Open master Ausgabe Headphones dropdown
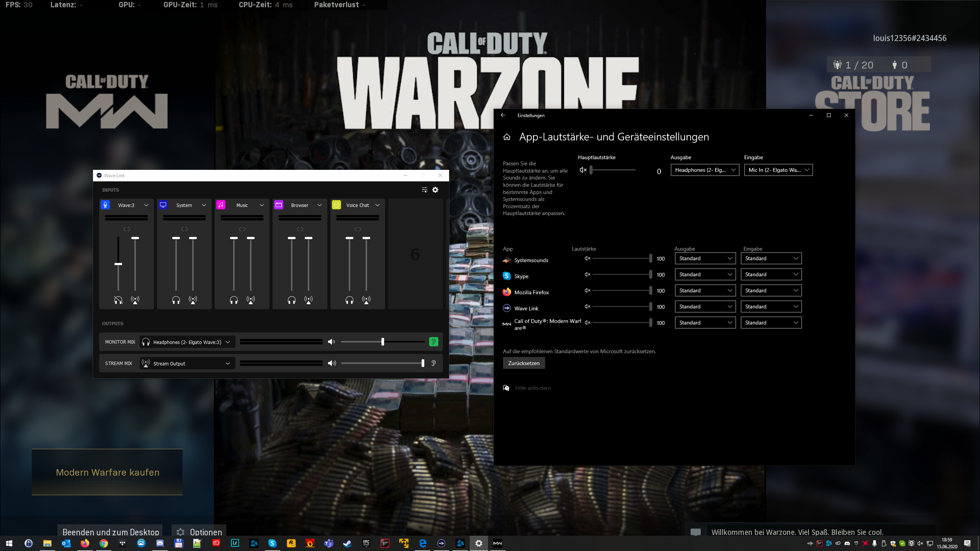Screen dimensions: 980x551 (x=705, y=170)
